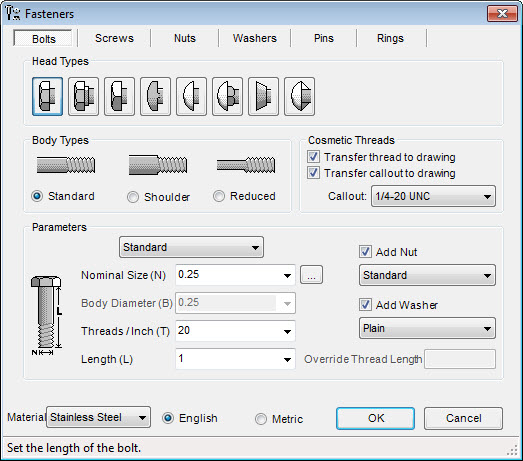Click the 'Head Types' group label
This screenshot has height=461, width=523.
60,61
